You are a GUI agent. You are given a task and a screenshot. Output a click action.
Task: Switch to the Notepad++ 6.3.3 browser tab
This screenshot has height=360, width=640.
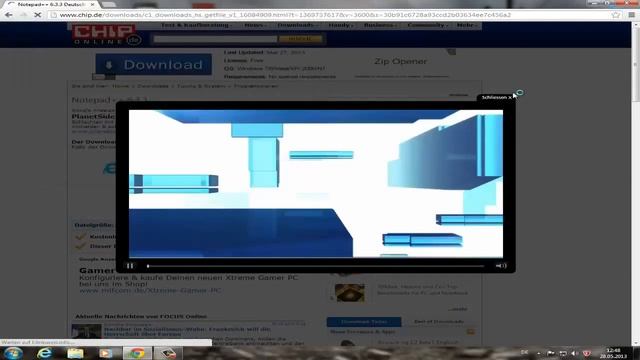tap(51, 4)
